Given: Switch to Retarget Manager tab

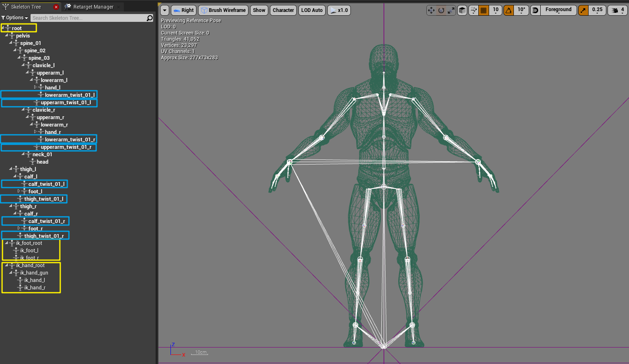Looking at the screenshot, I should [x=93, y=7].
